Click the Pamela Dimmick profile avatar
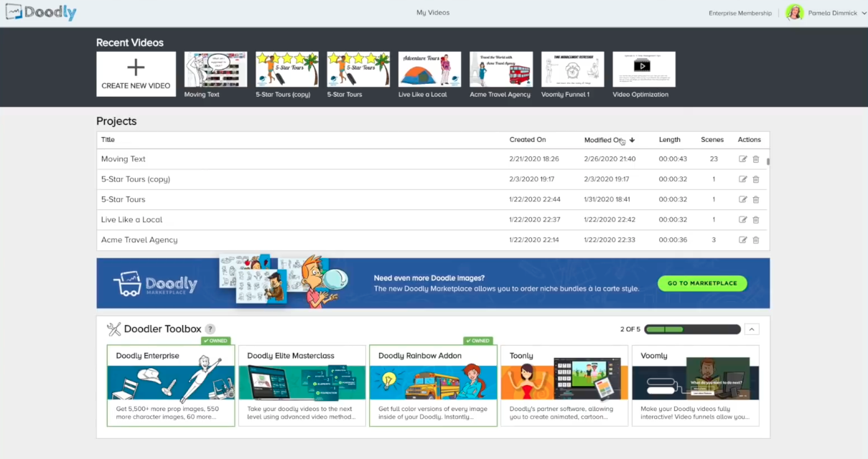The image size is (868, 459). point(794,13)
